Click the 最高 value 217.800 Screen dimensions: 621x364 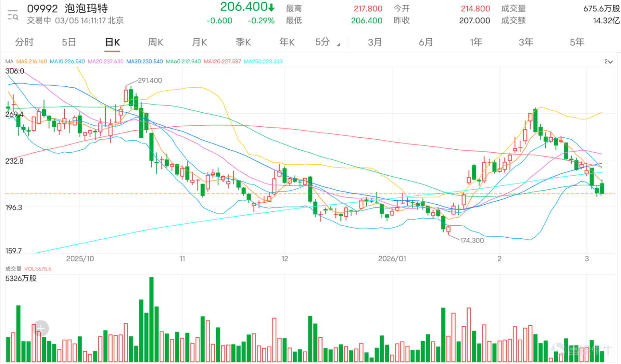[368, 9]
